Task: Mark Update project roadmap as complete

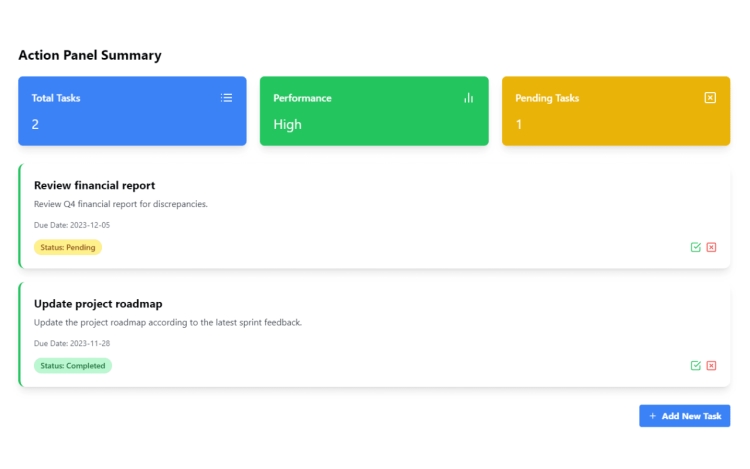Action: pos(695,366)
